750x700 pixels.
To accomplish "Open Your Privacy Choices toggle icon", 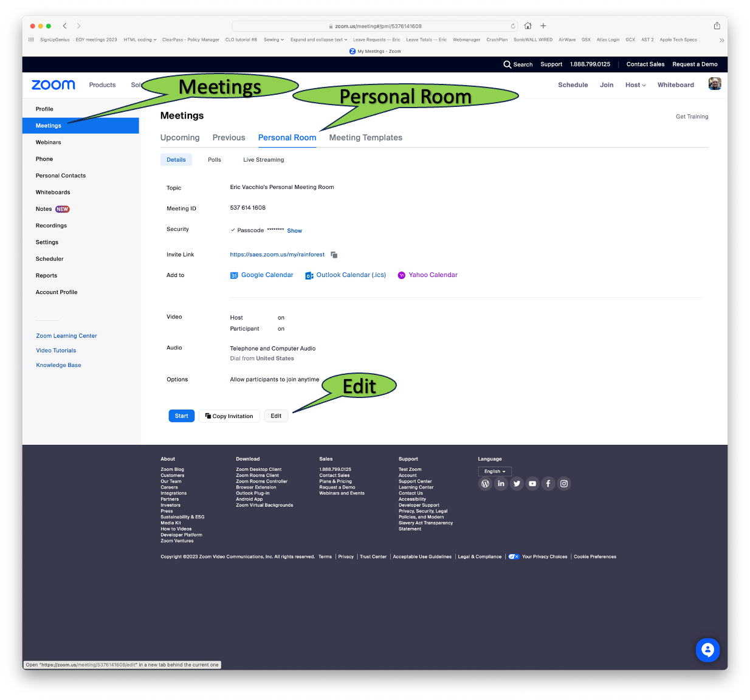I will tap(514, 557).
